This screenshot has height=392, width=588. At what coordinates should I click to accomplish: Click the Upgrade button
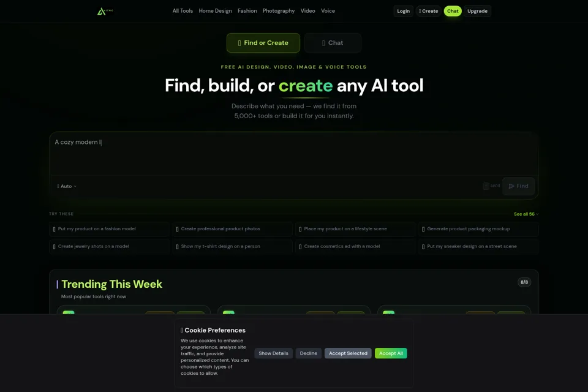[x=477, y=11]
